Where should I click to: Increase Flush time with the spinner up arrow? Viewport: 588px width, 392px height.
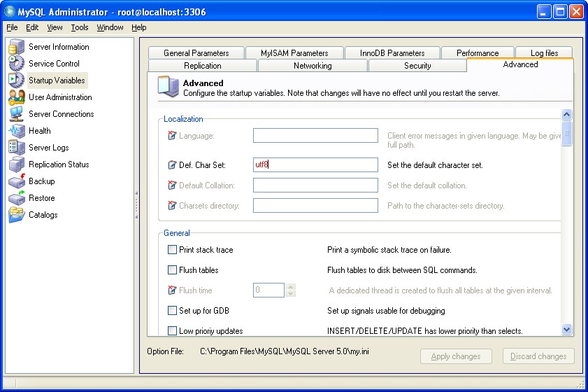pos(290,287)
